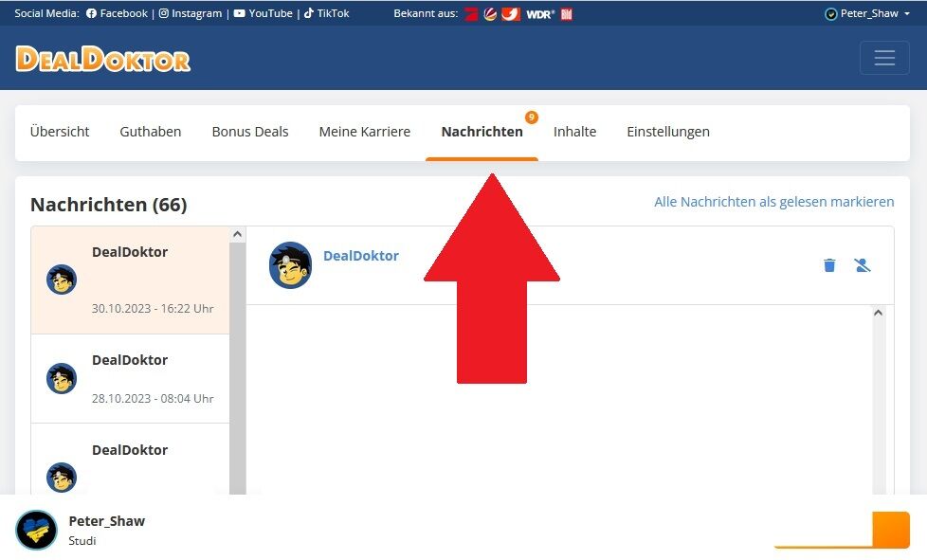The width and height of the screenshot is (927, 560).
Task: Open the Instagram social media link
Action: (191, 13)
